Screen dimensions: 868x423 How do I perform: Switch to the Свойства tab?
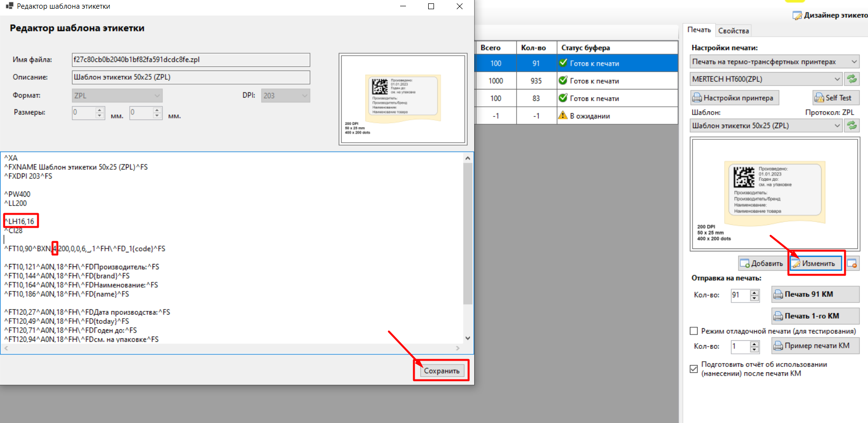[x=733, y=31]
